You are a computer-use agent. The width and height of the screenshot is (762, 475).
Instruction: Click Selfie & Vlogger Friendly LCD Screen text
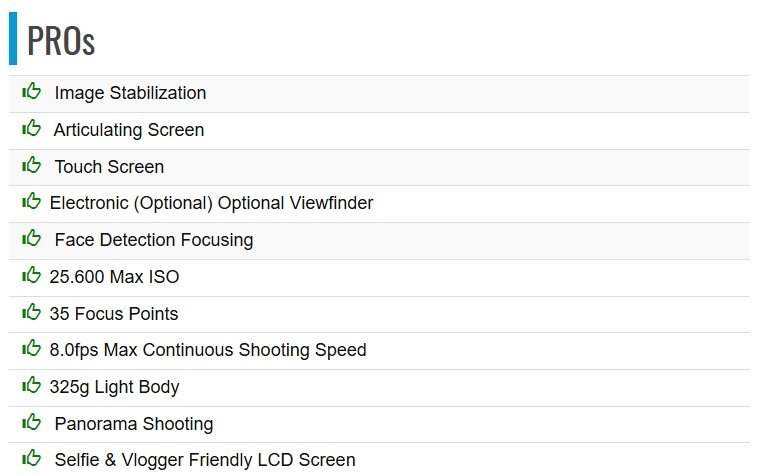pyautogui.click(x=204, y=460)
